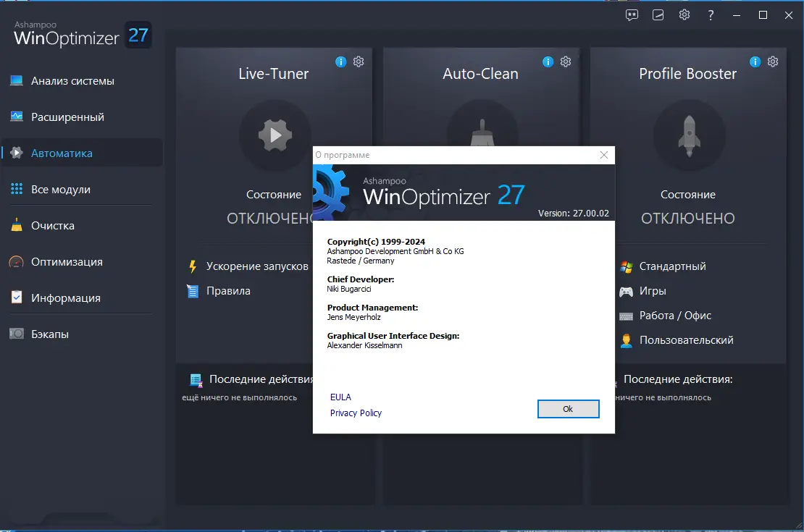This screenshot has height=532, width=804.
Task: Toggle Live-Tuner play gear button
Action: click(275, 135)
